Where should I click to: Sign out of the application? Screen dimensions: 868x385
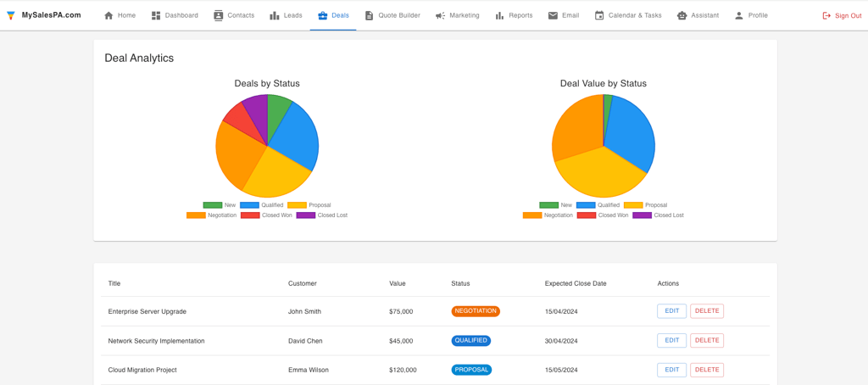(842, 15)
